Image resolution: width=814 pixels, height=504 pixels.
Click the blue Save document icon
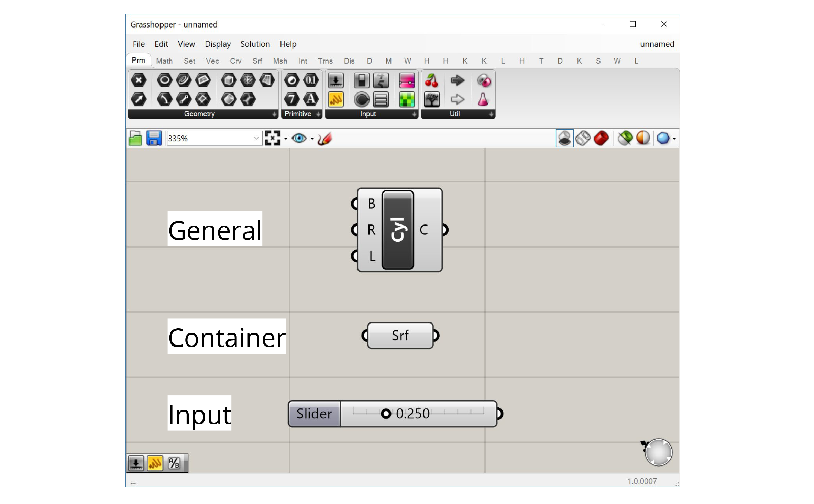[154, 139]
